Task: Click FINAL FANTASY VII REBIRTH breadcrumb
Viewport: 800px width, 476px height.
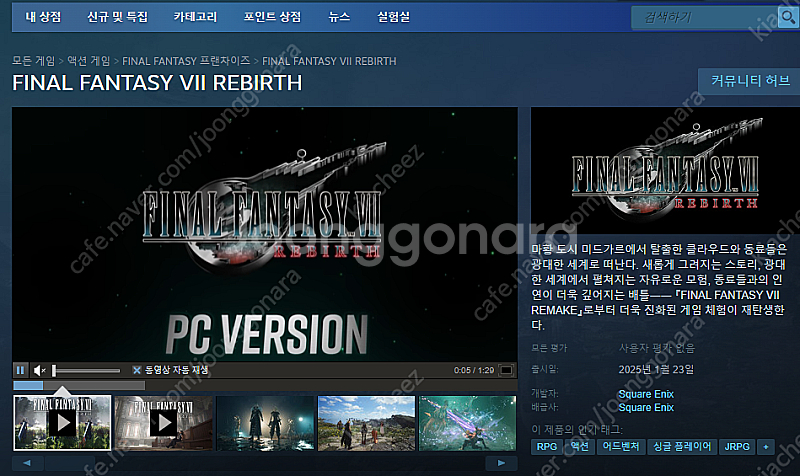Action: pyautogui.click(x=329, y=61)
